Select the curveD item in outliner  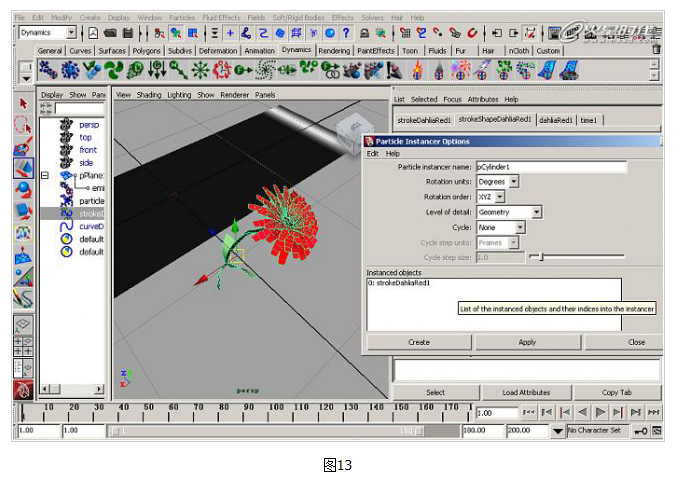pyautogui.click(x=91, y=226)
